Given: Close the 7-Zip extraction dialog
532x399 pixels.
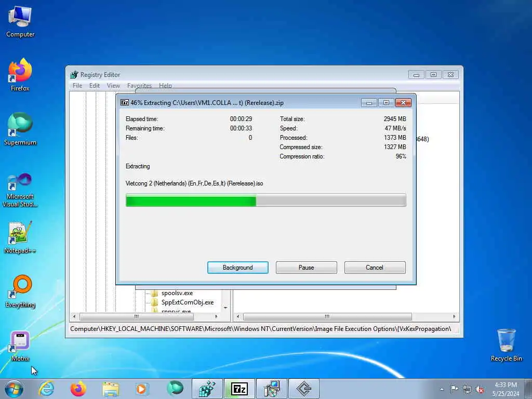Looking at the screenshot, I should (403, 102).
